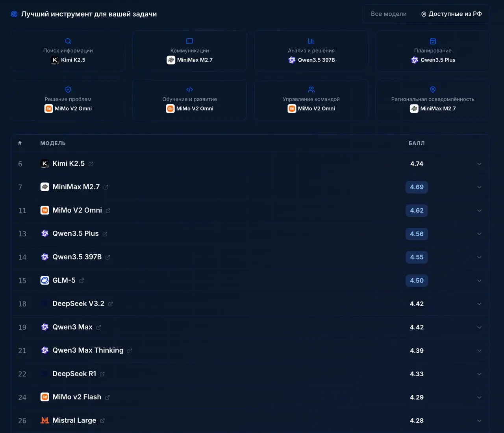
Task: Click the people icon above "Управление командой"
Action: click(311, 90)
